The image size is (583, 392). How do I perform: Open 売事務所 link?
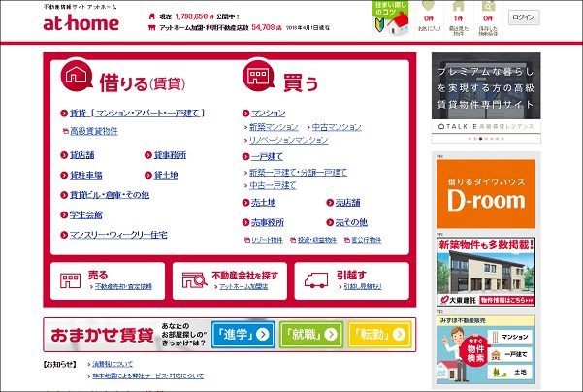pos(268,223)
